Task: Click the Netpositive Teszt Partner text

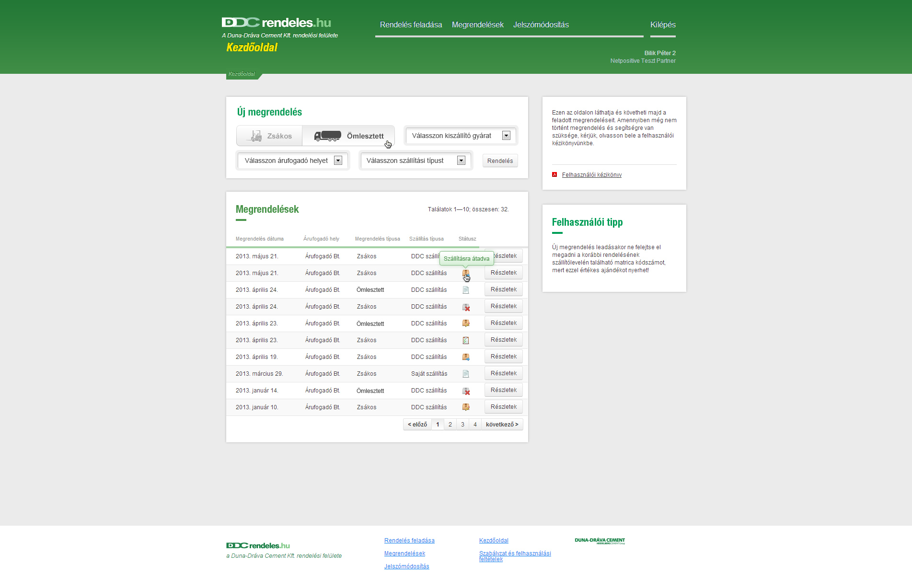Action: (x=643, y=61)
